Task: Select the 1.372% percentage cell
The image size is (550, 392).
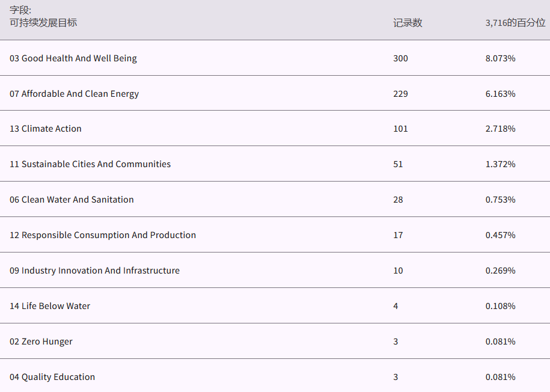Action: click(x=500, y=164)
